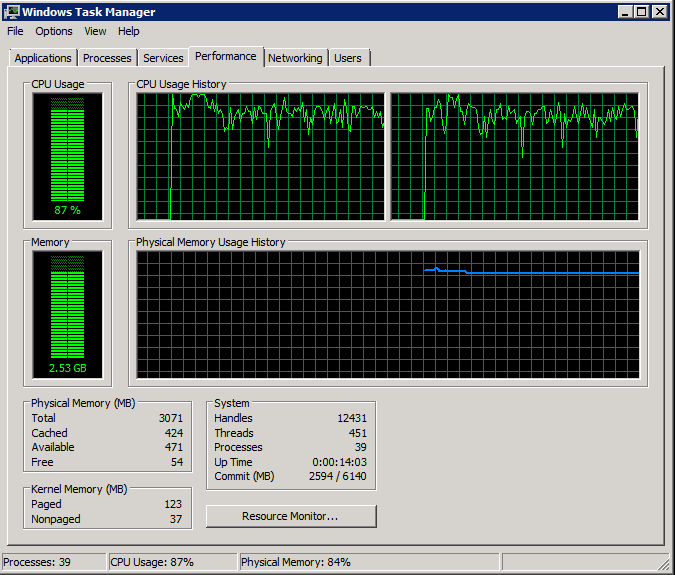Switch to the Applications tab

43,58
